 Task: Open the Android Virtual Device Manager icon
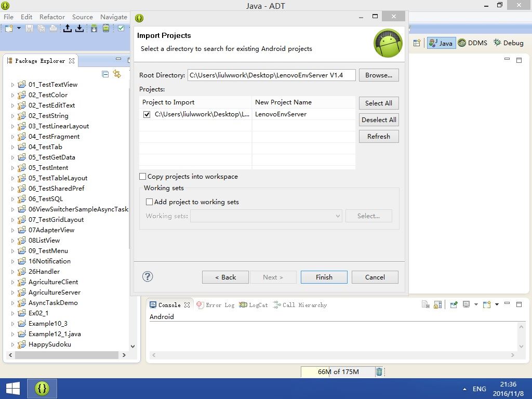point(106,28)
